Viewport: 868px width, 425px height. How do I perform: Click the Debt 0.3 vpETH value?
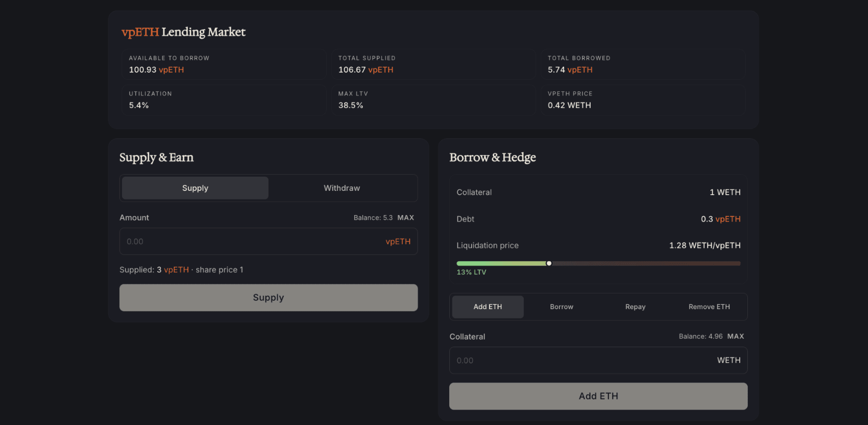pyautogui.click(x=721, y=219)
